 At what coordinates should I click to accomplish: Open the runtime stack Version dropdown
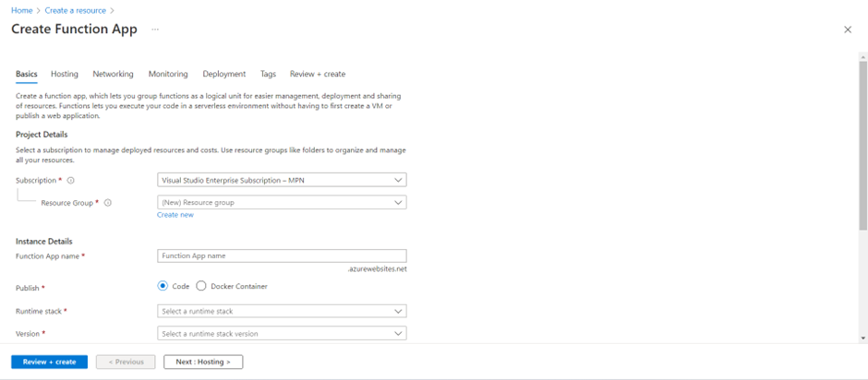coord(282,334)
